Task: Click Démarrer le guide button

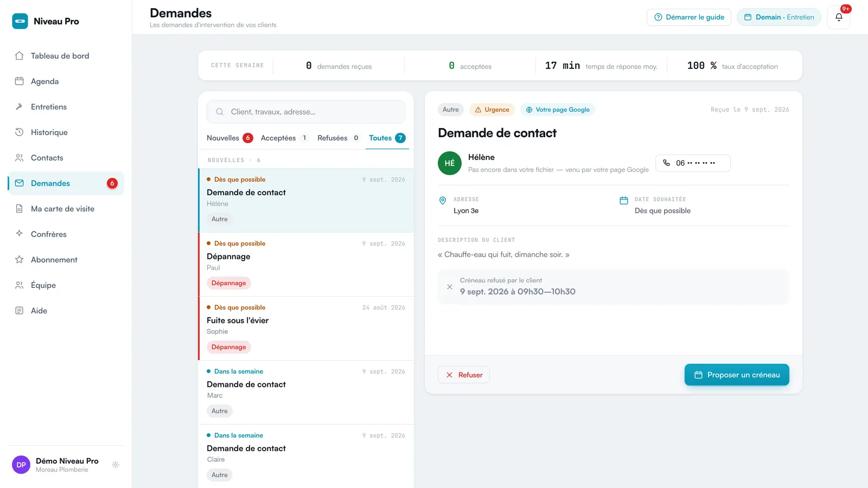Action: tap(689, 17)
